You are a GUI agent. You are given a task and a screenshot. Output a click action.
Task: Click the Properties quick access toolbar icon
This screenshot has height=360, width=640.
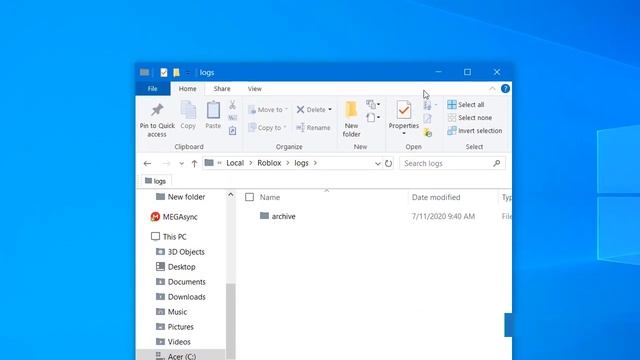(x=164, y=73)
